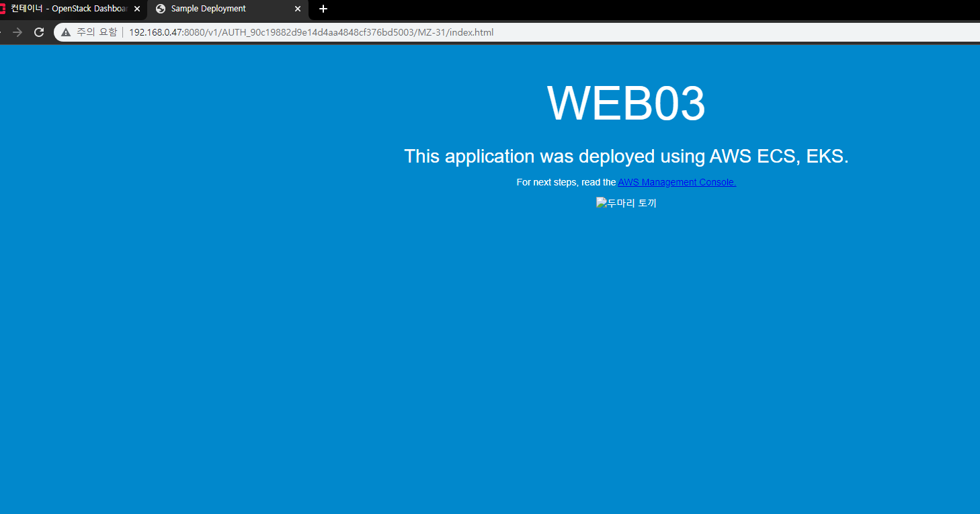Open a new browser tab

click(x=323, y=9)
